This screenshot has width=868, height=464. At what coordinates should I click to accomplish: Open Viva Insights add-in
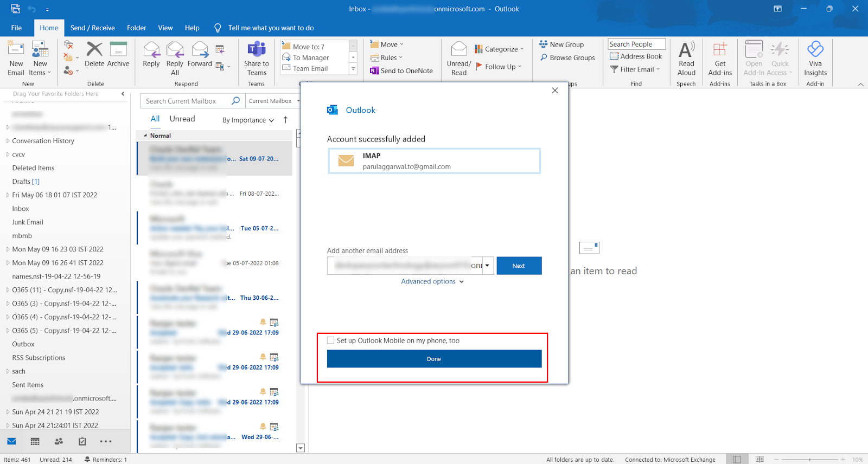point(815,59)
